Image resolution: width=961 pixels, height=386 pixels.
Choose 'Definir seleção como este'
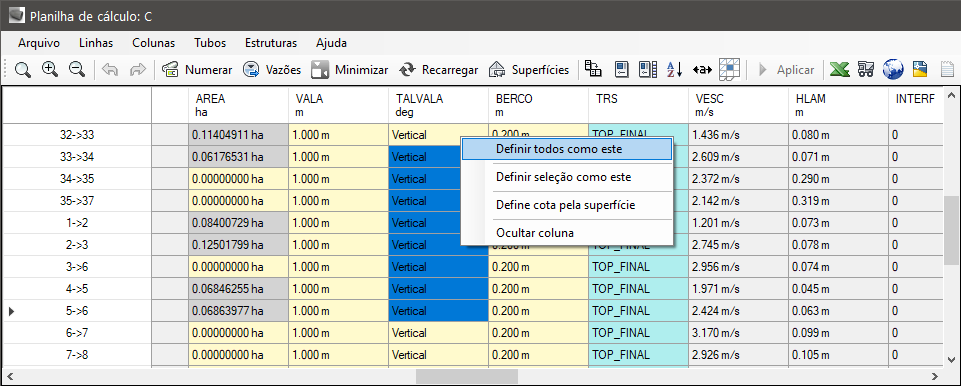[567, 177]
